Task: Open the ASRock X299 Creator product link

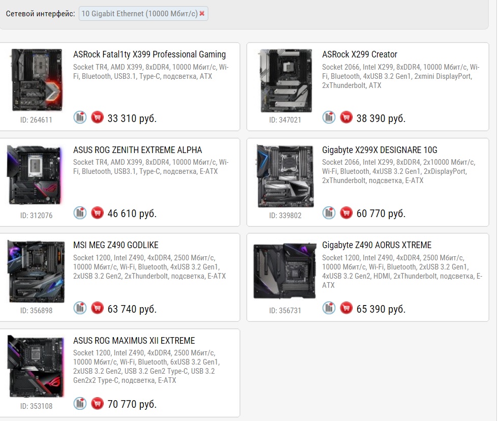Action: (x=360, y=54)
